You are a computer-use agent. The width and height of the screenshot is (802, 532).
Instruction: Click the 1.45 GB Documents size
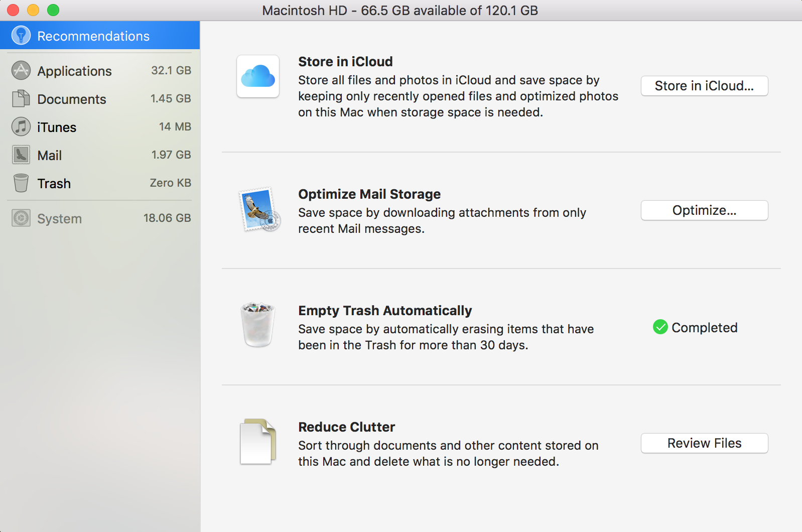point(171,98)
